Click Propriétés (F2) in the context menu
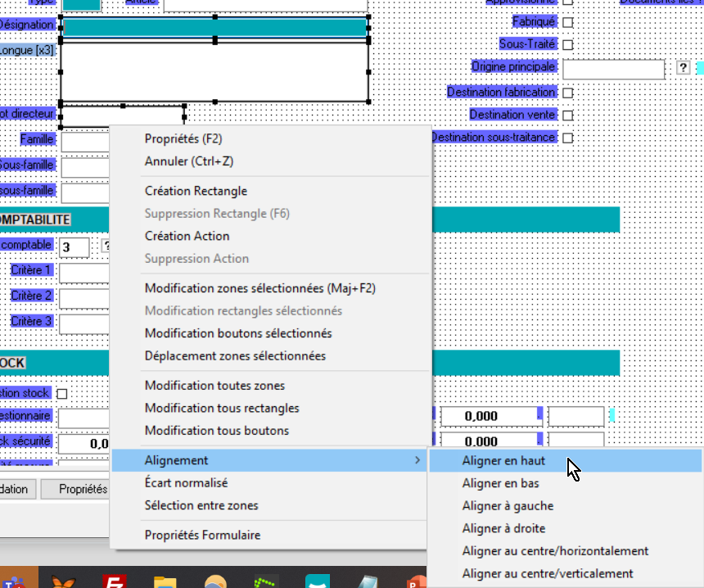Viewport: 704px width, 588px height. coord(183,138)
